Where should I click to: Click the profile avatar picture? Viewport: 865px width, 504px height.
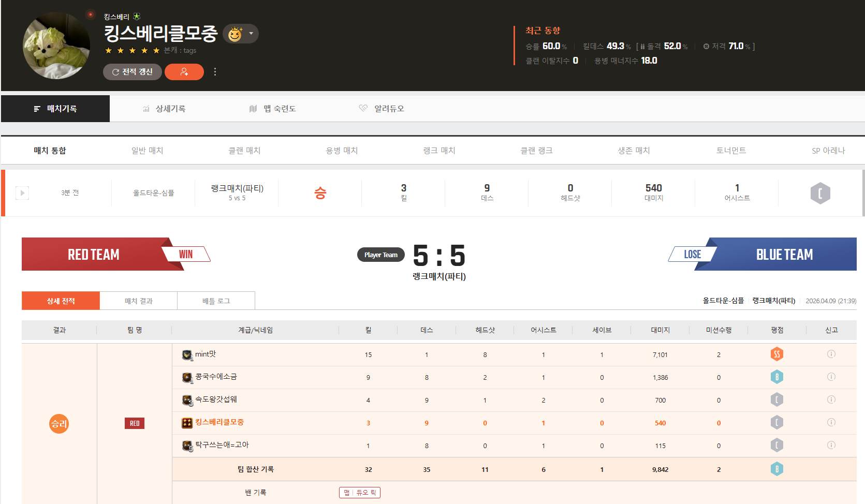56,46
